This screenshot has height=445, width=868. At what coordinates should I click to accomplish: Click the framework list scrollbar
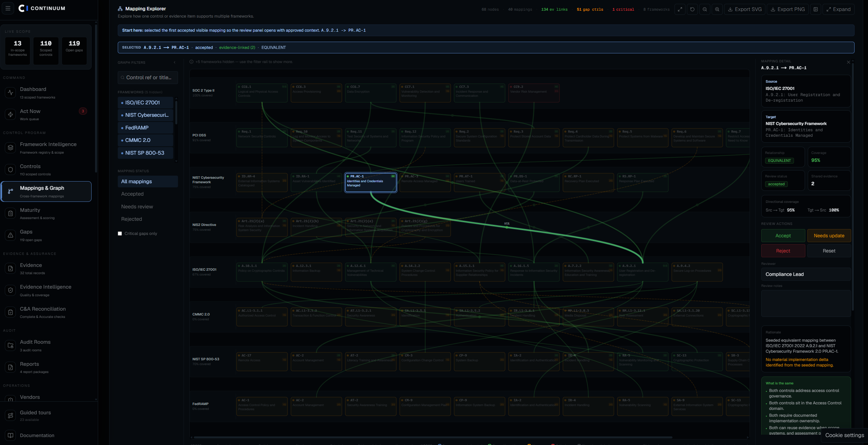pyautogui.click(x=176, y=112)
